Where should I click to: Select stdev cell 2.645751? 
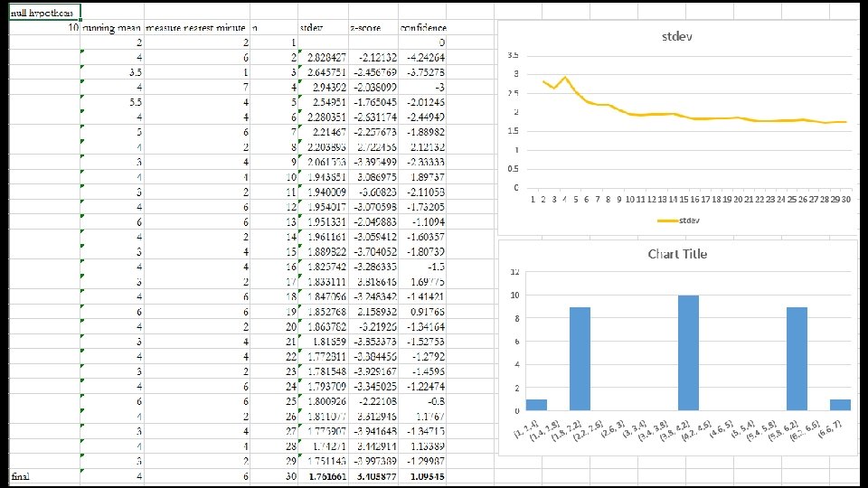(x=323, y=72)
